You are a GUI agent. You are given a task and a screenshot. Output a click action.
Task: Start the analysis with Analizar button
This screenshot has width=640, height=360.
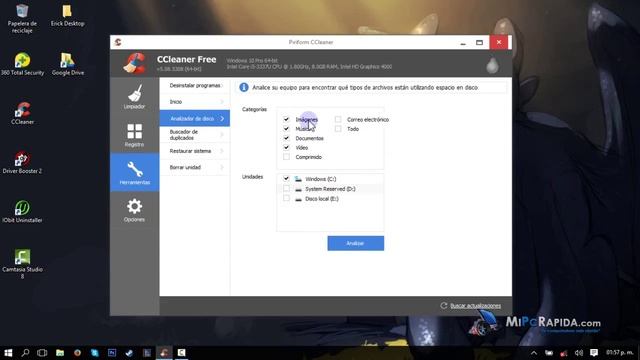click(x=356, y=243)
